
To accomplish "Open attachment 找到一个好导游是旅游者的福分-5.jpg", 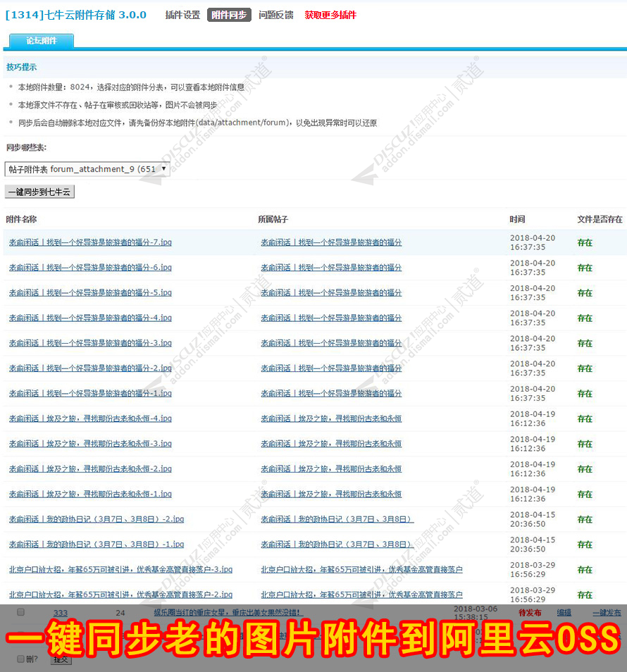I will pos(90,293).
